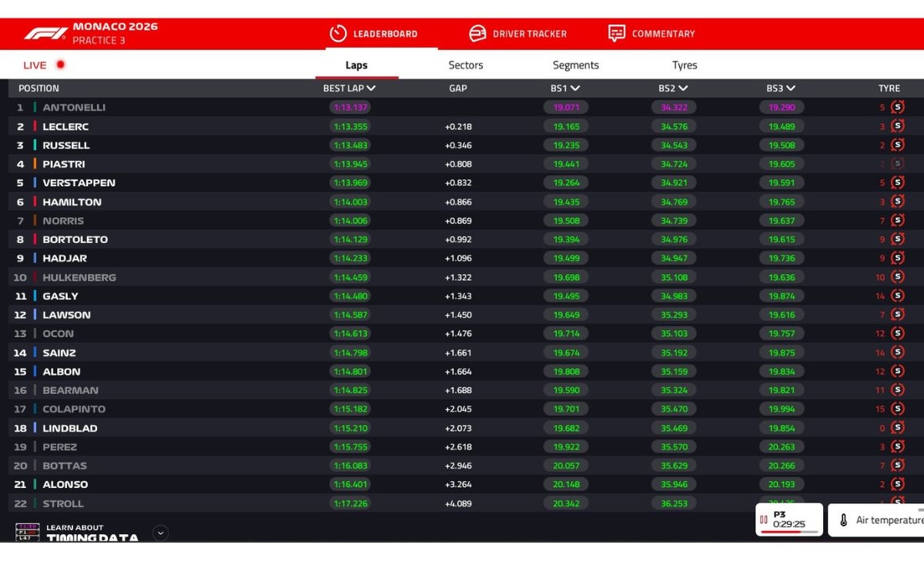Click the thermometer icon beside Air temperature
Screen dimensions: 924x561
[x=843, y=520]
